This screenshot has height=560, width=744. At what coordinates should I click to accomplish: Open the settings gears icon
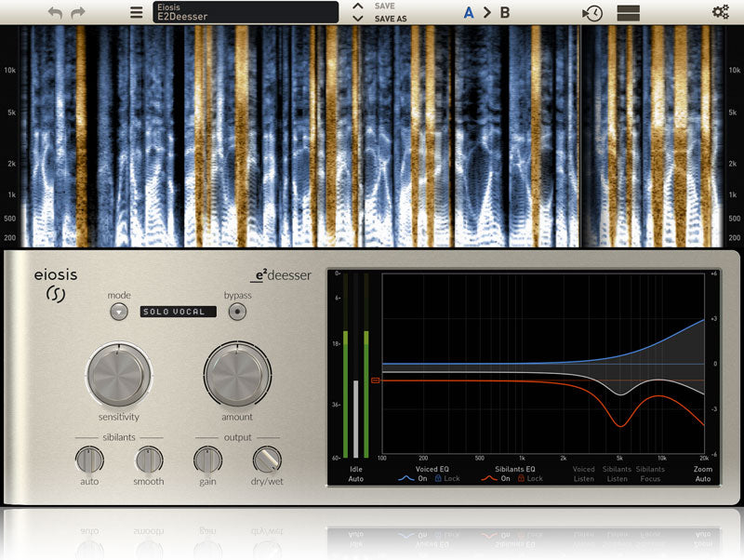(x=721, y=12)
